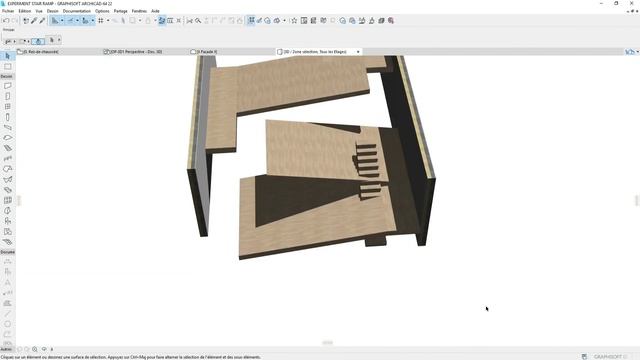Open the Fichier menu
This screenshot has height=360, width=640.
(x=8, y=11)
